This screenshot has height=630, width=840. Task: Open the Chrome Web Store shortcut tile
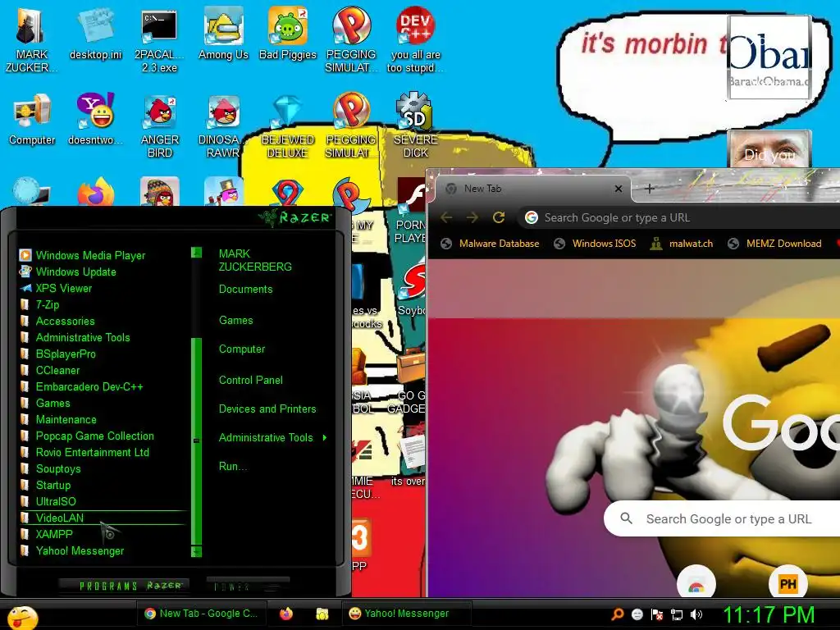click(696, 584)
